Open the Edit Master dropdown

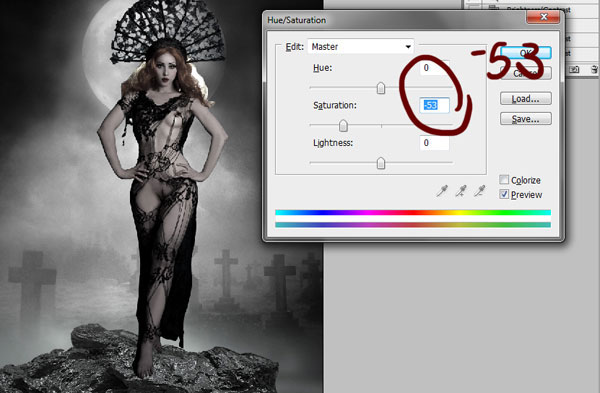(x=361, y=47)
